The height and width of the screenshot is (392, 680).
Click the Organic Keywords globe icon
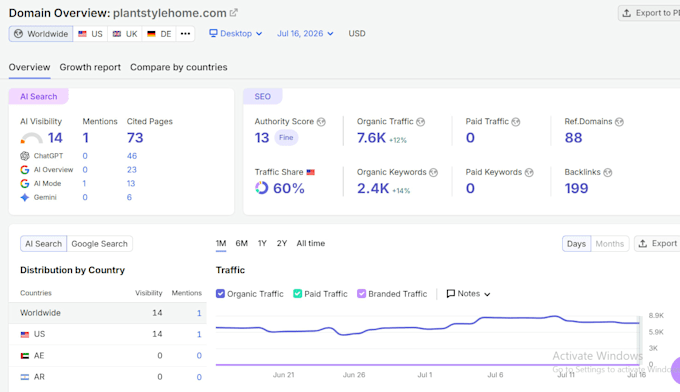[x=433, y=173]
